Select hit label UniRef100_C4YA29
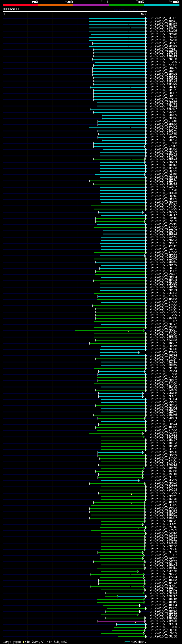This screenshot has height=644, width=182. click(x=163, y=352)
